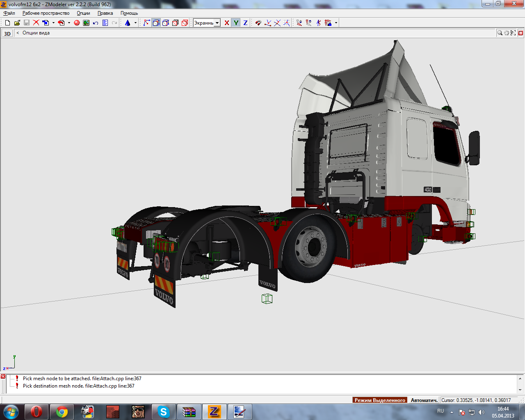
Task: Click the Redo arrow icon
Action: (x=114, y=23)
